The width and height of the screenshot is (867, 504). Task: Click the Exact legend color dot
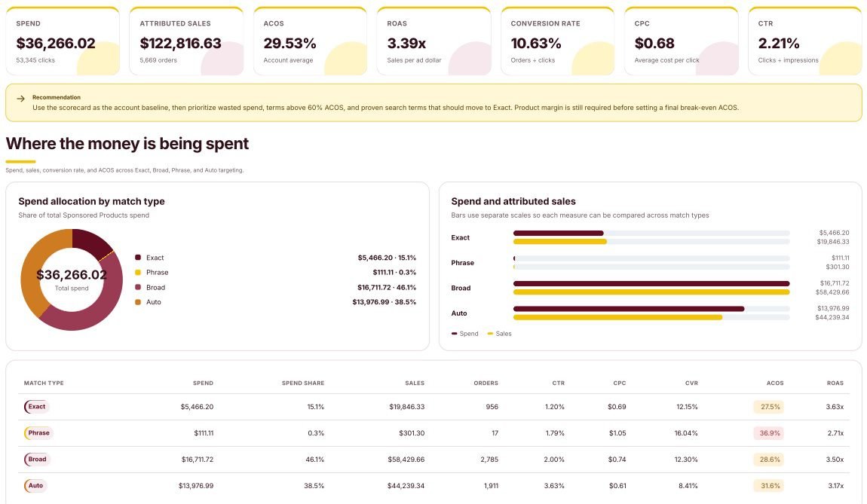click(x=138, y=258)
